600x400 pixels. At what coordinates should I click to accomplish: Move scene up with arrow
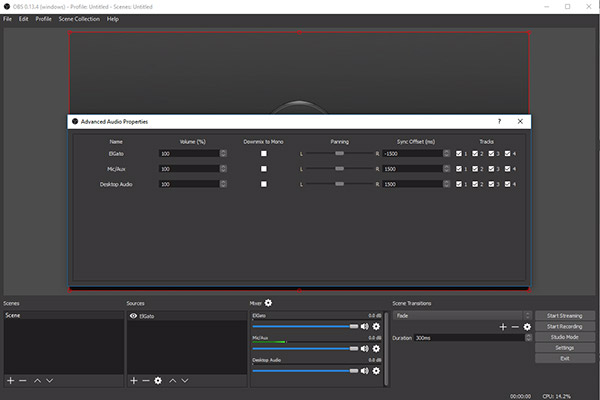point(37,380)
